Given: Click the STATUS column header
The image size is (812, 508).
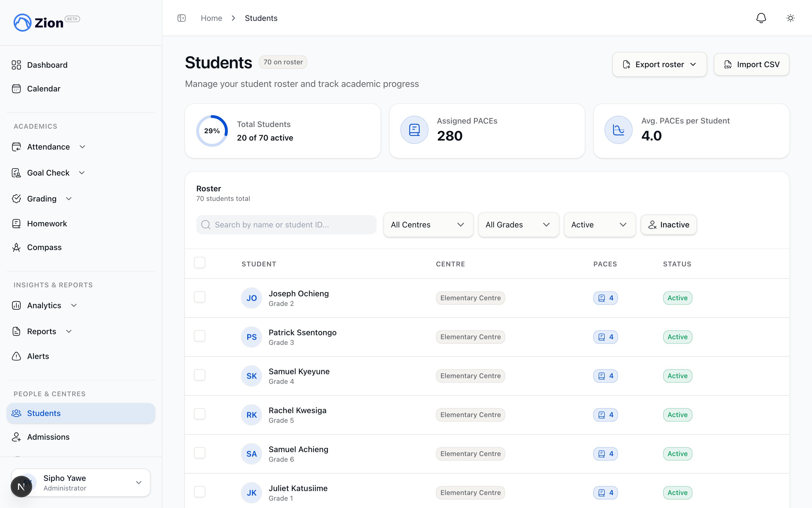Looking at the screenshot, I should pyautogui.click(x=677, y=264).
